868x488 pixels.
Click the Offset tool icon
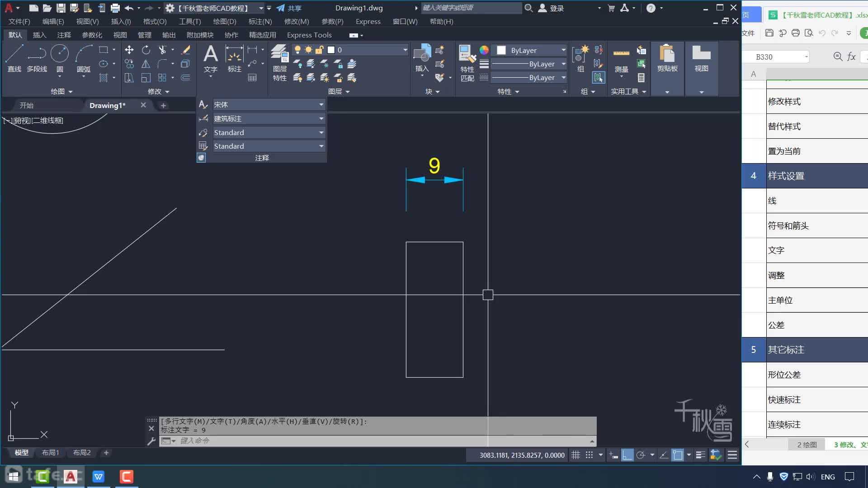(x=185, y=78)
